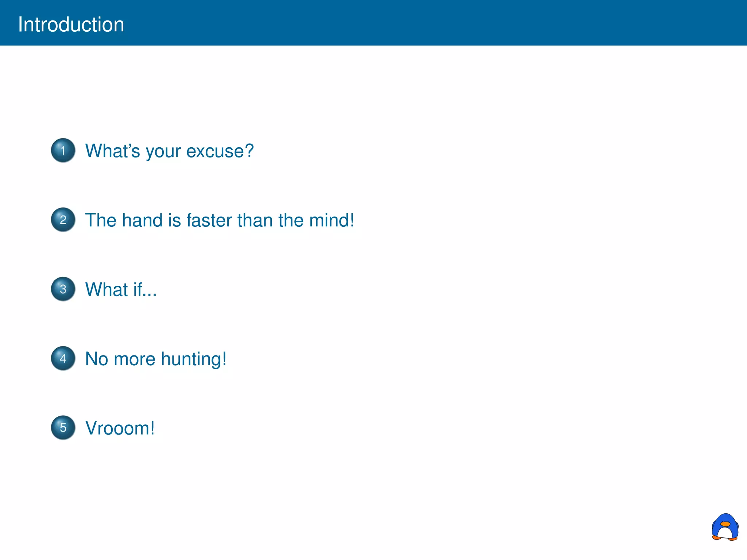Click the word "hunting!" in item four
This screenshot has height=560, width=747.
(x=194, y=359)
